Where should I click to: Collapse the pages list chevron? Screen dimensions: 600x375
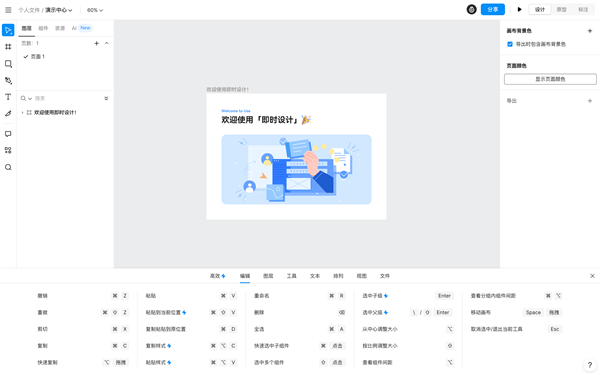pos(107,43)
